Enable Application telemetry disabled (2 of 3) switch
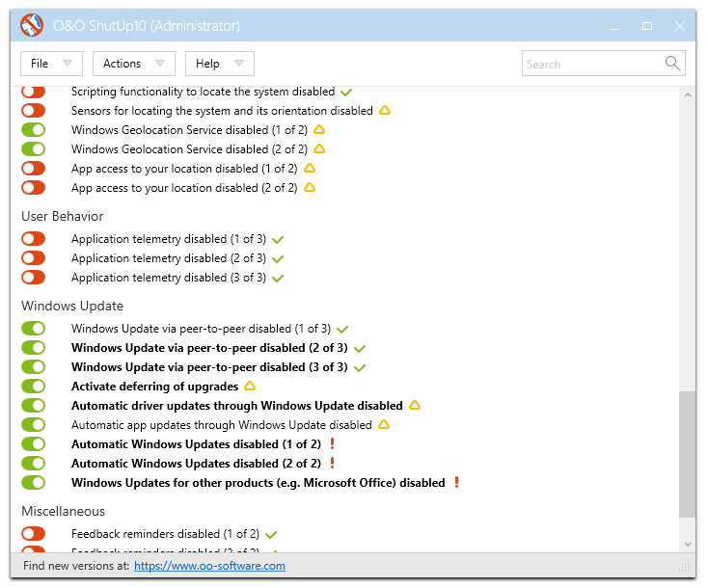This screenshot has width=708, height=588. pos(34,257)
